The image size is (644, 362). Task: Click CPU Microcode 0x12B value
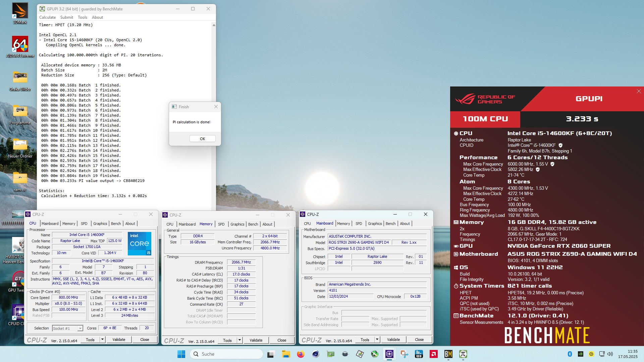pyautogui.click(x=415, y=297)
